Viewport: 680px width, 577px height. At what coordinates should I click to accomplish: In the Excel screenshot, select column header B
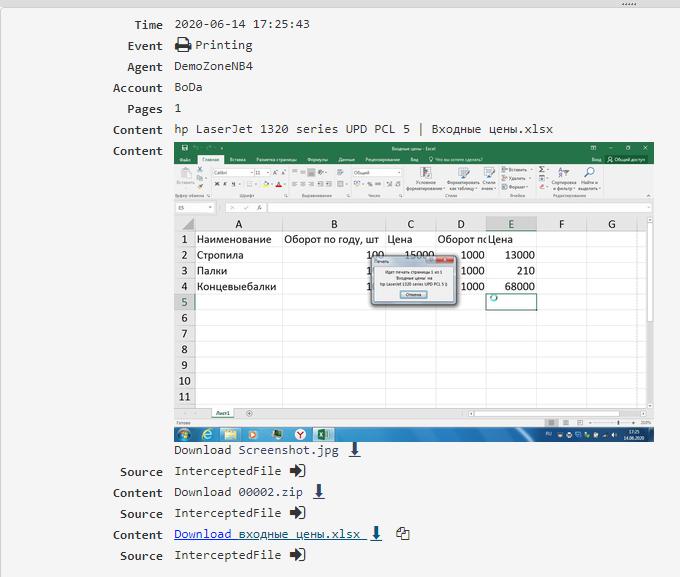point(334,224)
